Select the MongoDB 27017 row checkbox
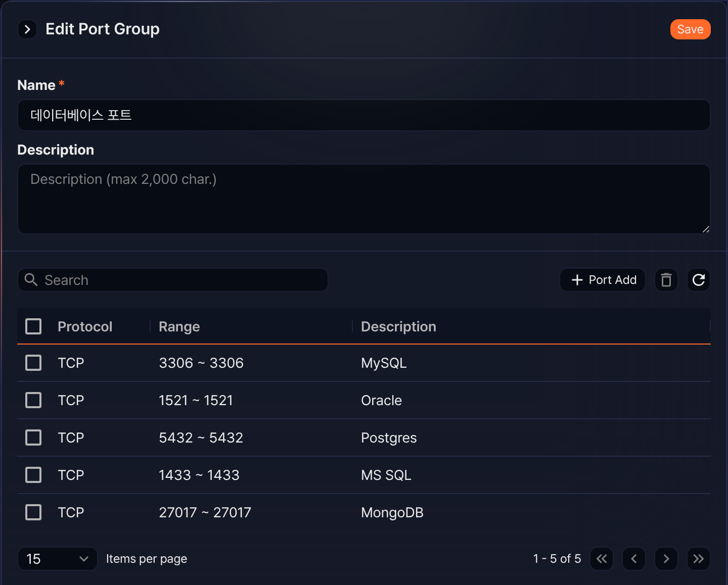The width and height of the screenshot is (728, 585). (33, 512)
